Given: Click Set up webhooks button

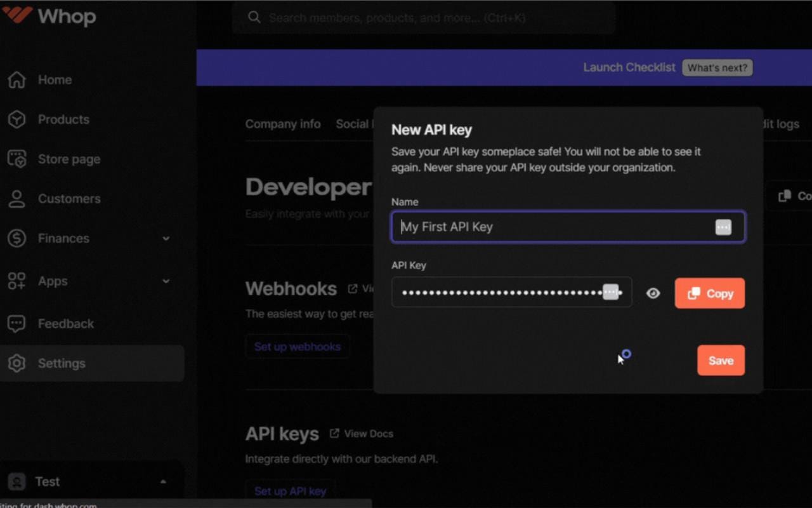Looking at the screenshot, I should (x=298, y=347).
